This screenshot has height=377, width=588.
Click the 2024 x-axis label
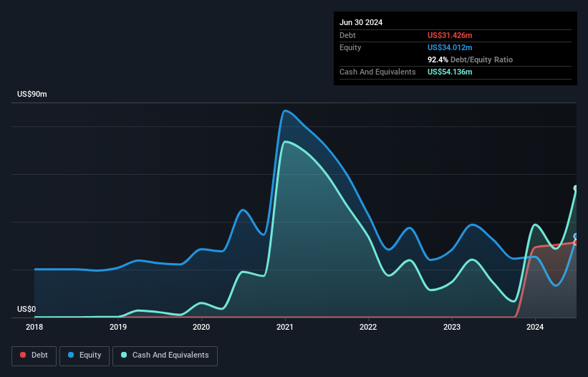pos(535,327)
